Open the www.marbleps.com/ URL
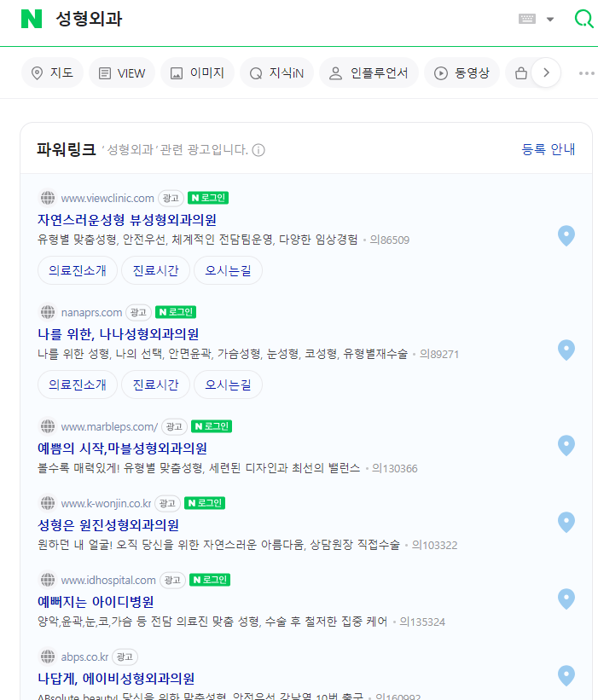This screenshot has height=700, width=598. tap(109, 426)
